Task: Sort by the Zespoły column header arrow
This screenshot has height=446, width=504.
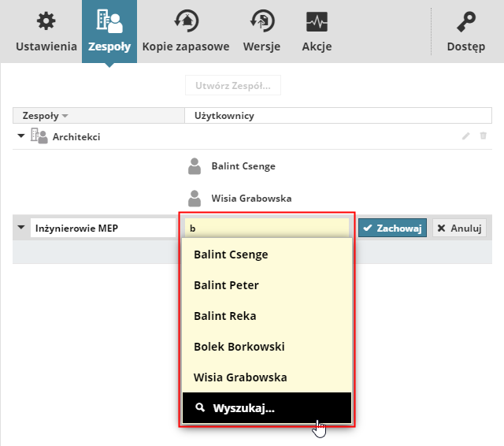Action: [65, 117]
